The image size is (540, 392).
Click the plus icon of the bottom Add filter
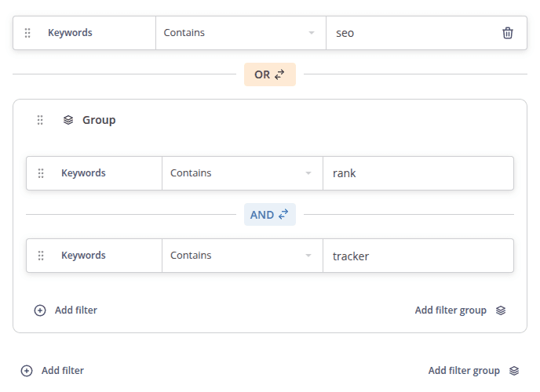tap(27, 371)
